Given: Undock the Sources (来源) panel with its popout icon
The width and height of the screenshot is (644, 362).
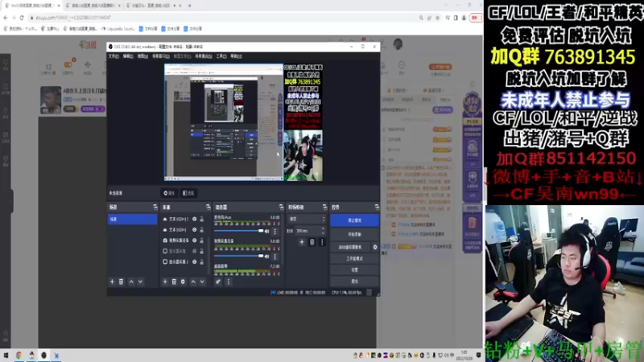Looking at the screenshot, I should pyautogui.click(x=208, y=208).
